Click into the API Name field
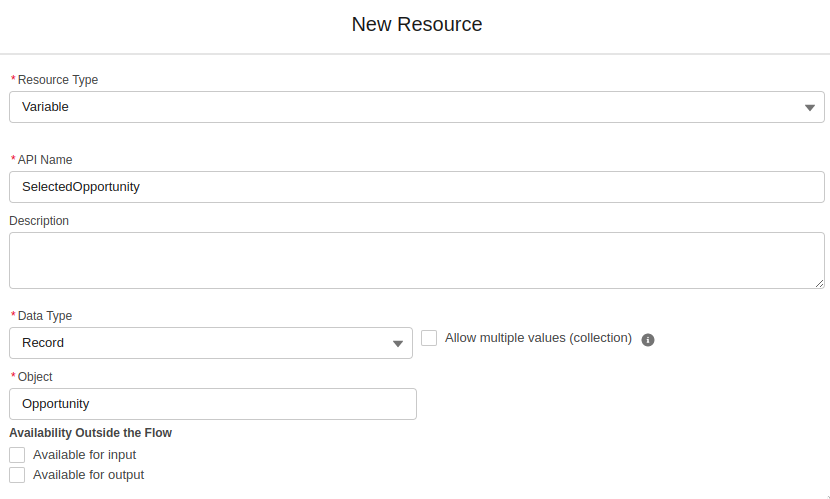The height and width of the screenshot is (499, 830). pos(416,187)
